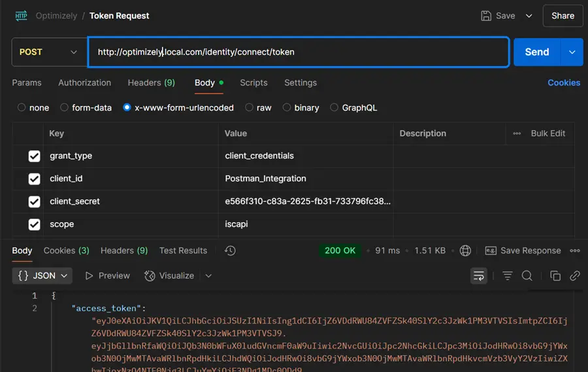Select the binary body type radio
This screenshot has height=372, width=588.
[x=287, y=108]
